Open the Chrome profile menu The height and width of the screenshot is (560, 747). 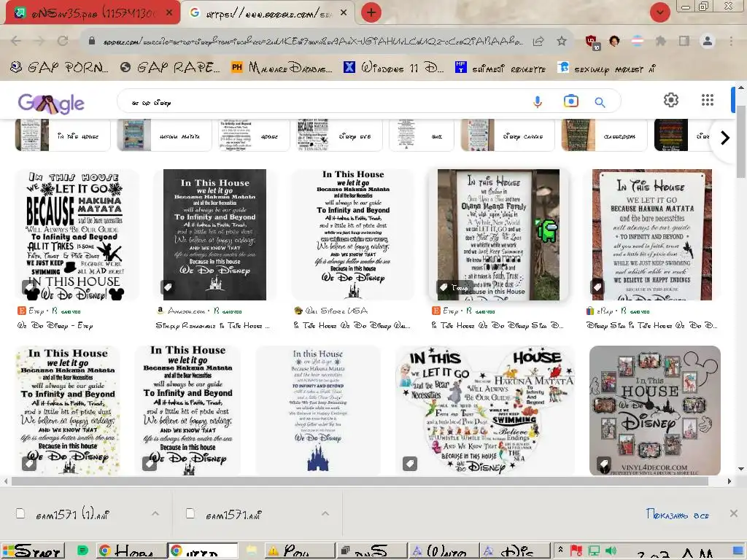click(x=708, y=41)
